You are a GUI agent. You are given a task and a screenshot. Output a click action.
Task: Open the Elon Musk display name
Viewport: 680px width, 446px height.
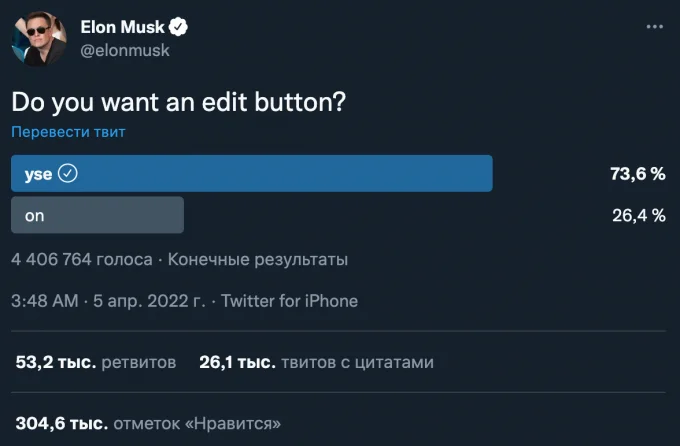(x=122, y=27)
